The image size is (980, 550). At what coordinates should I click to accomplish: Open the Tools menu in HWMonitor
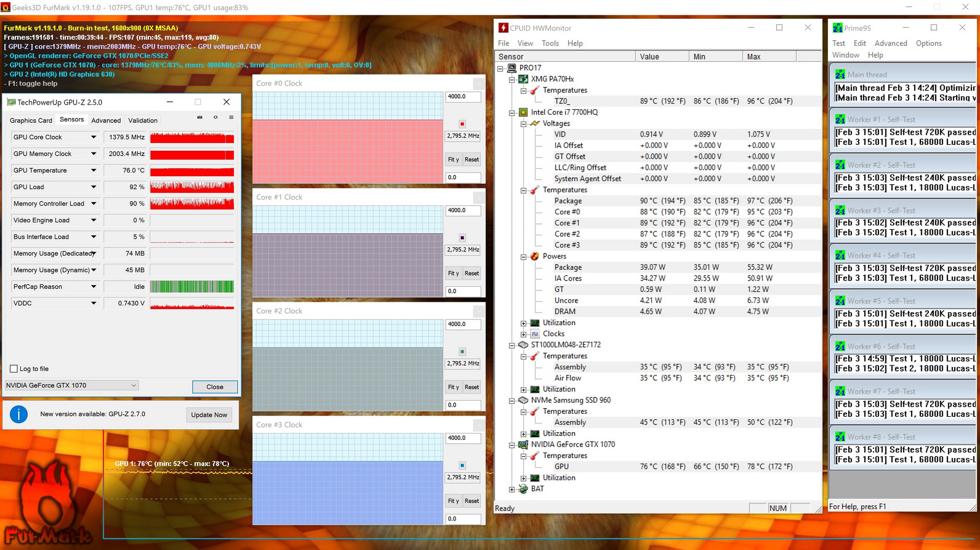tap(550, 43)
